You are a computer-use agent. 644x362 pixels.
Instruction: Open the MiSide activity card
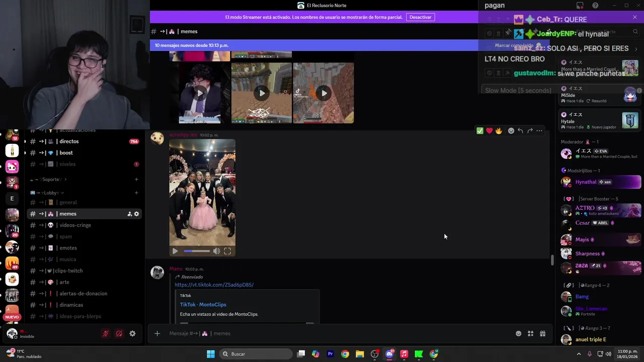[x=600, y=95]
